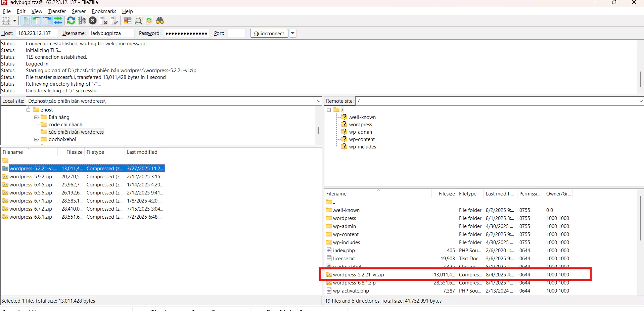Select .well-known in remote tree
644x311 pixels.
click(362, 117)
